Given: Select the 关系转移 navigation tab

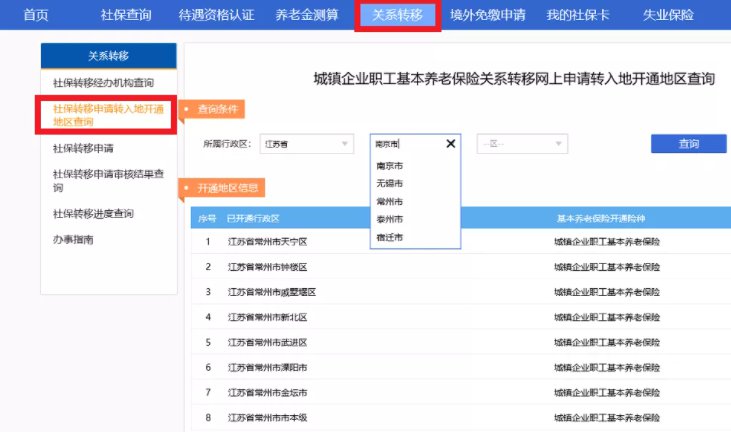Looking at the screenshot, I should 397,15.
